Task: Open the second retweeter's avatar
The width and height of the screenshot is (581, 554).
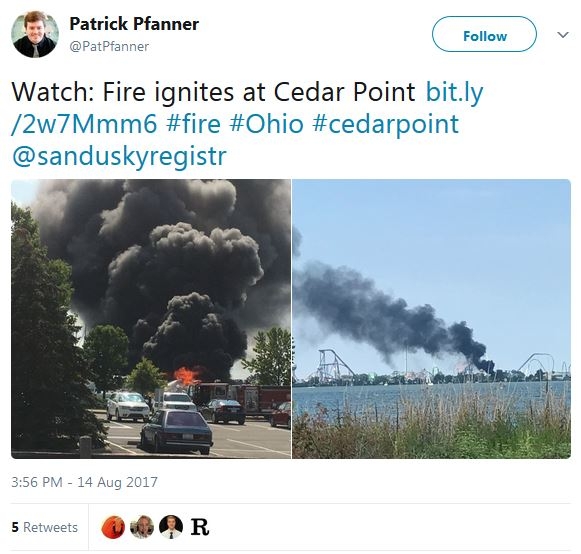Action: tap(142, 527)
